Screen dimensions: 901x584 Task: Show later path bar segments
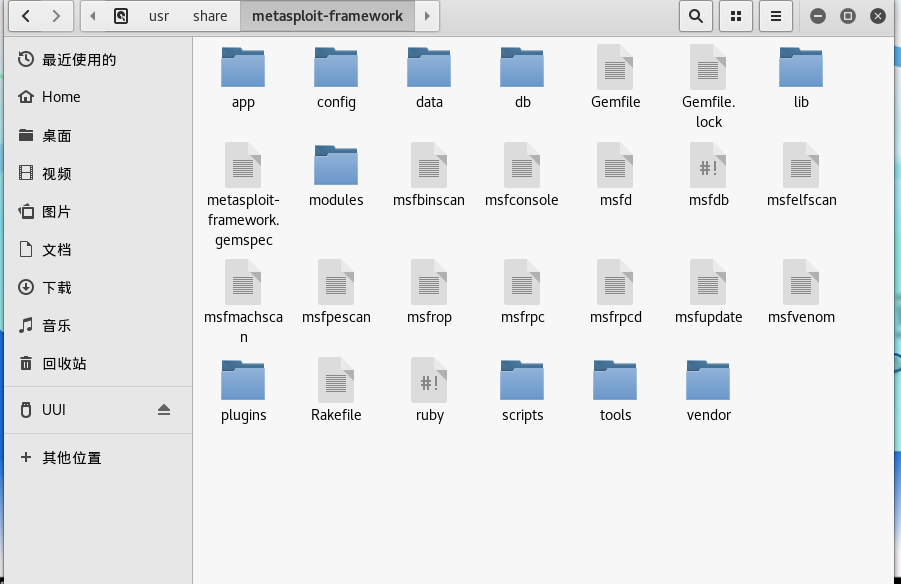pos(427,16)
